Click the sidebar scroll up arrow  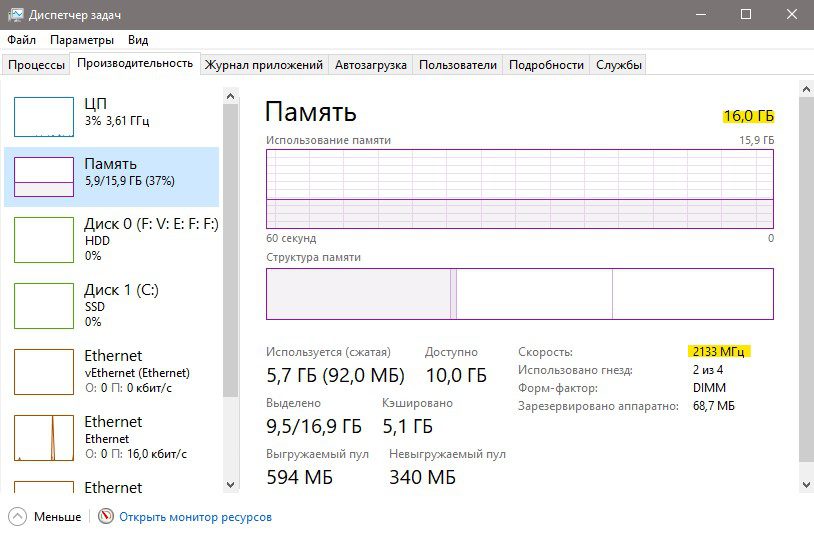coord(230,96)
